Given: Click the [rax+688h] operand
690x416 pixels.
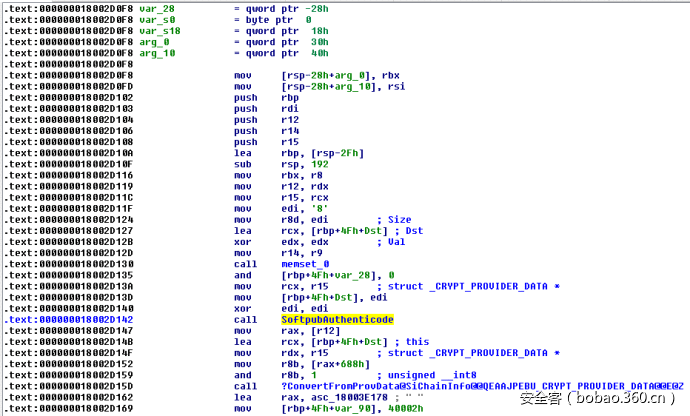Looking at the screenshot, I should click(336, 364).
